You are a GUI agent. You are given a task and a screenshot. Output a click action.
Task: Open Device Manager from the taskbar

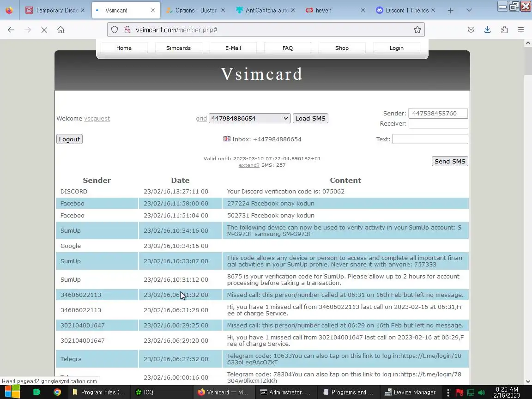(x=410, y=392)
